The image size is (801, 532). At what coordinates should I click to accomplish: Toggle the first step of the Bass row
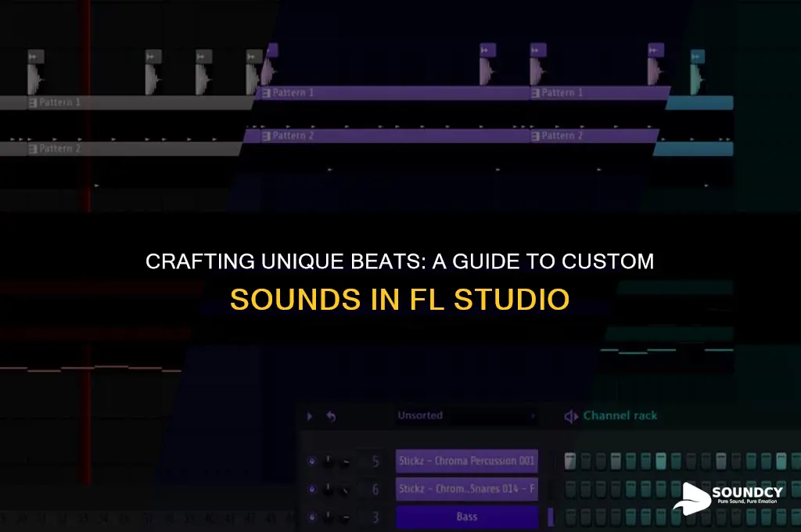[570, 516]
